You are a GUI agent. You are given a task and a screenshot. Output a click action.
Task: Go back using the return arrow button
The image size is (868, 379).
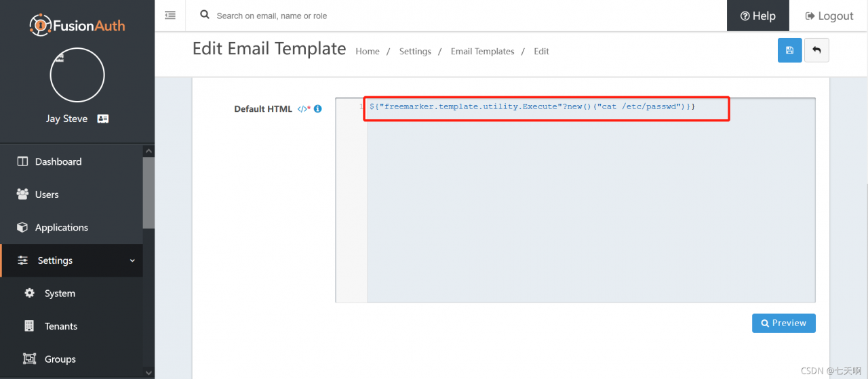(816, 50)
